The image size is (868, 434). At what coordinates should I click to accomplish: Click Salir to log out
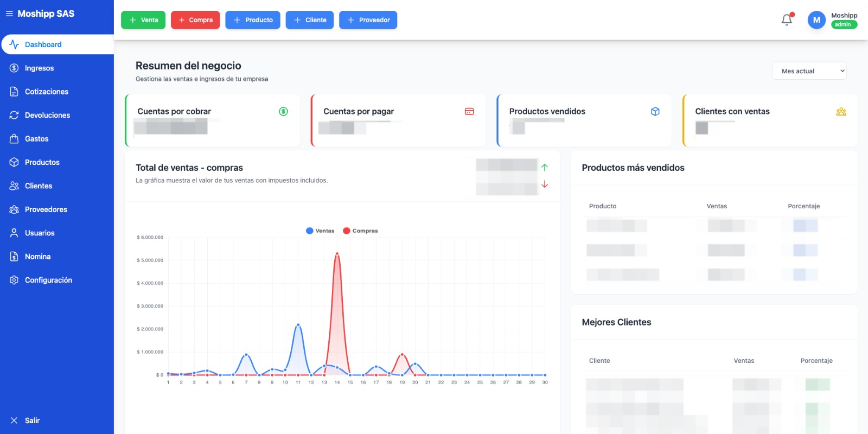pos(32,420)
